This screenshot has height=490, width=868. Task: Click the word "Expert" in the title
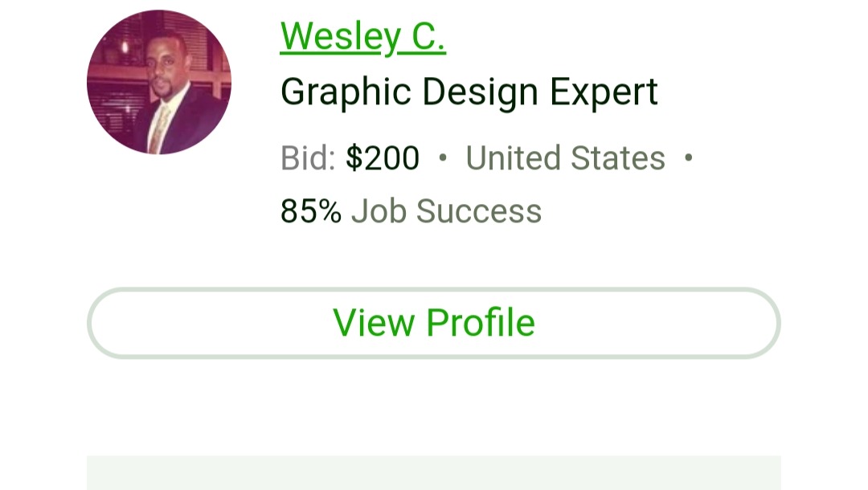coord(604,92)
